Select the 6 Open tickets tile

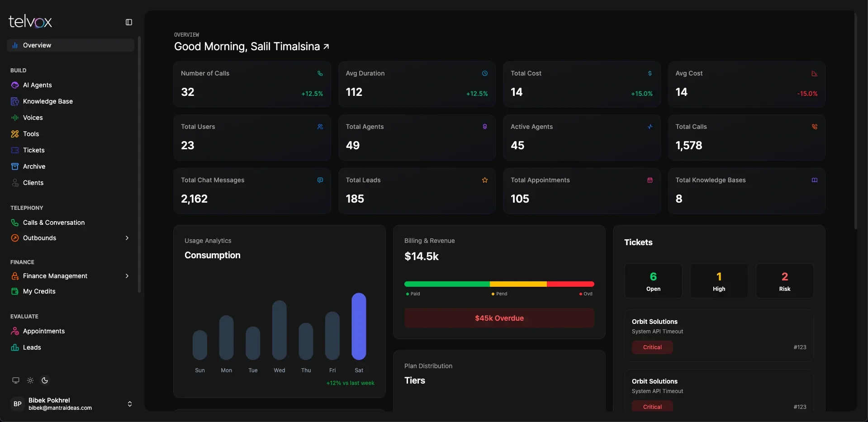[x=653, y=281]
